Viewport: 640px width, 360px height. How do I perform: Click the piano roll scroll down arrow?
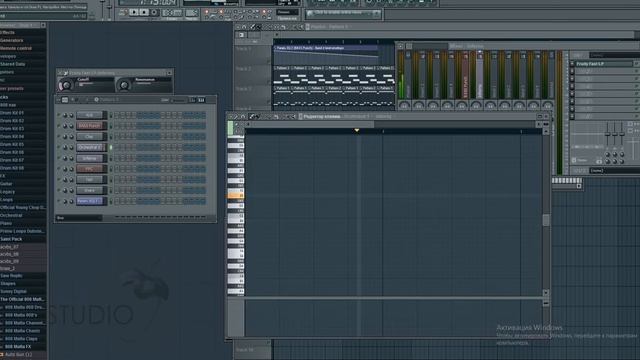[546, 293]
